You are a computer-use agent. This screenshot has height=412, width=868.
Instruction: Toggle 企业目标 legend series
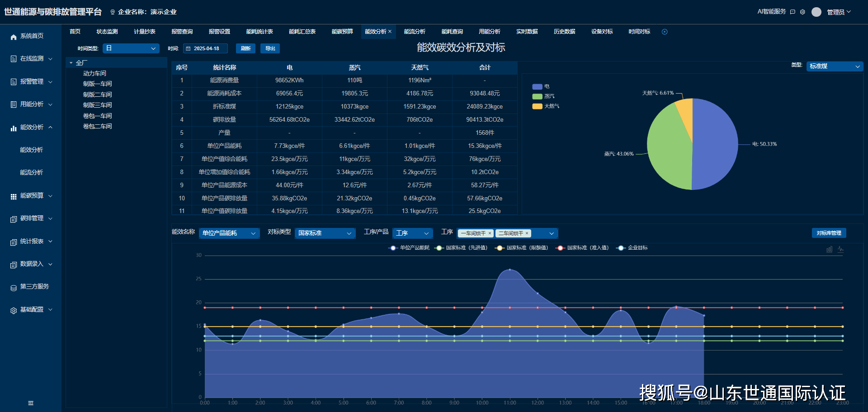(x=632, y=248)
